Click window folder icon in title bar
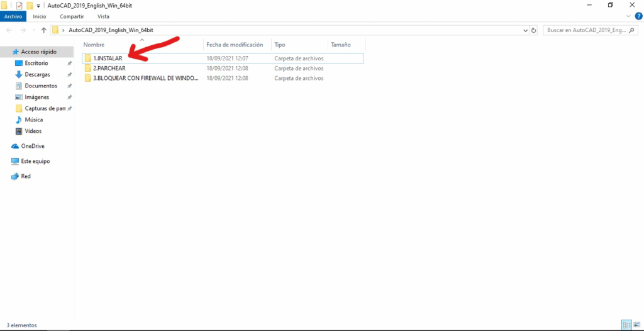Screen dimensions: 644x331 pyautogui.click(x=4, y=5)
